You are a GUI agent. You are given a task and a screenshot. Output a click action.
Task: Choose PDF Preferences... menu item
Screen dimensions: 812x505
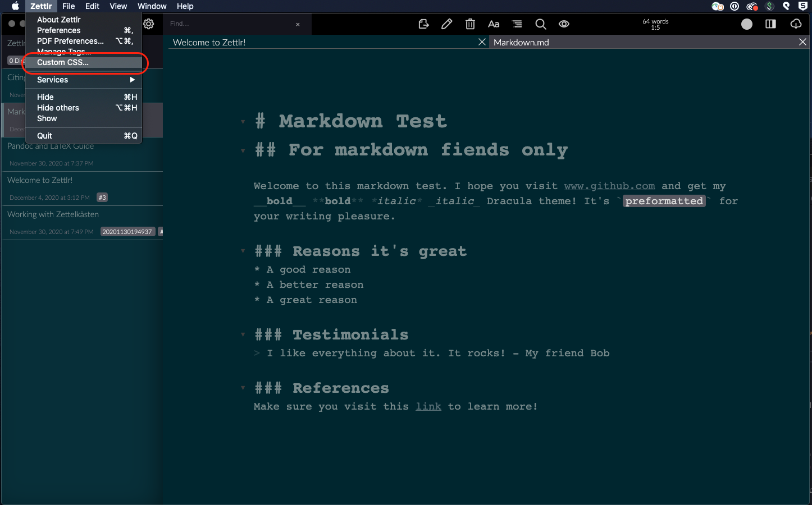84,41
